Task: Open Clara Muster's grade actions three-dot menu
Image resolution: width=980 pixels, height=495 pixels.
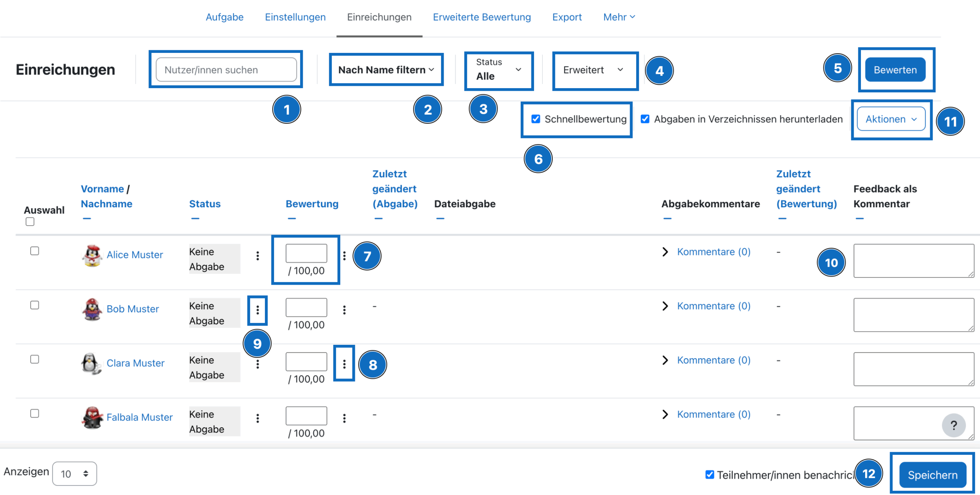Action: pyautogui.click(x=344, y=364)
